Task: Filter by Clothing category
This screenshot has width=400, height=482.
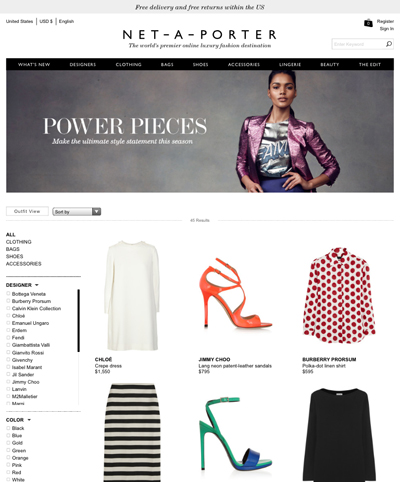Action: (19, 242)
